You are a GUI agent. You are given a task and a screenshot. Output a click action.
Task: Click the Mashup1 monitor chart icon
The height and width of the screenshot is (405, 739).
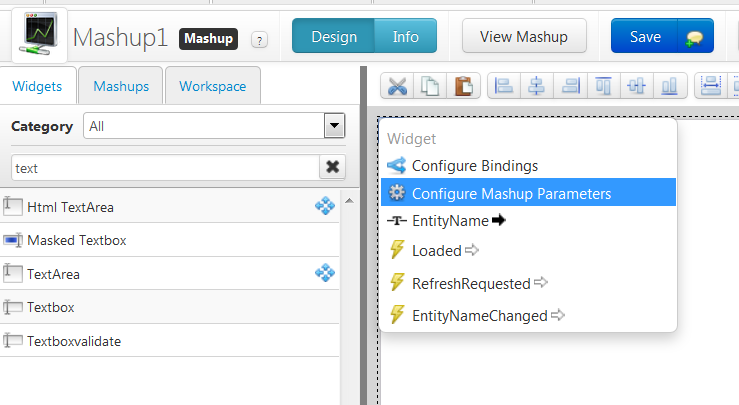(x=40, y=34)
